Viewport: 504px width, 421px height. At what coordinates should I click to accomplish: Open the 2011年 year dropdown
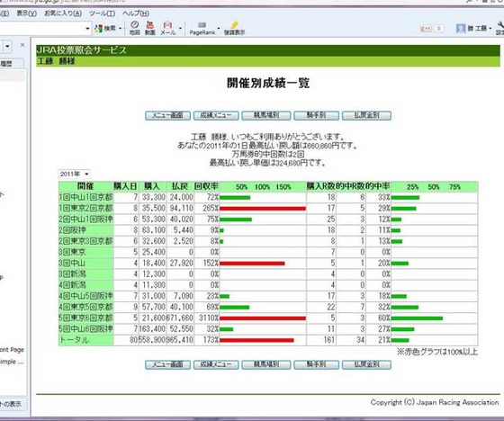(x=74, y=174)
